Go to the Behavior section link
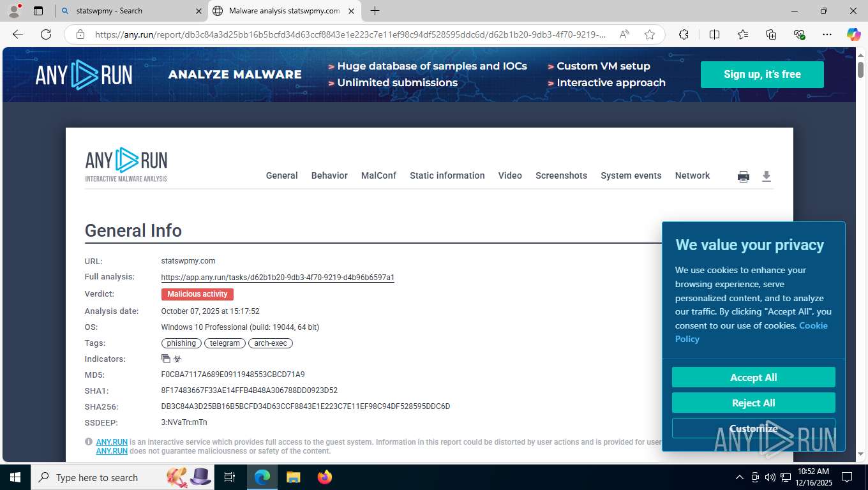 coord(329,175)
